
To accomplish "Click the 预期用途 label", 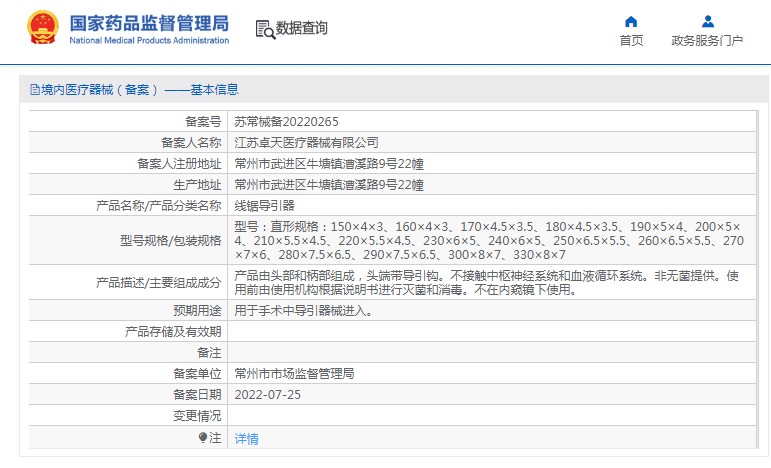I will tap(197, 311).
